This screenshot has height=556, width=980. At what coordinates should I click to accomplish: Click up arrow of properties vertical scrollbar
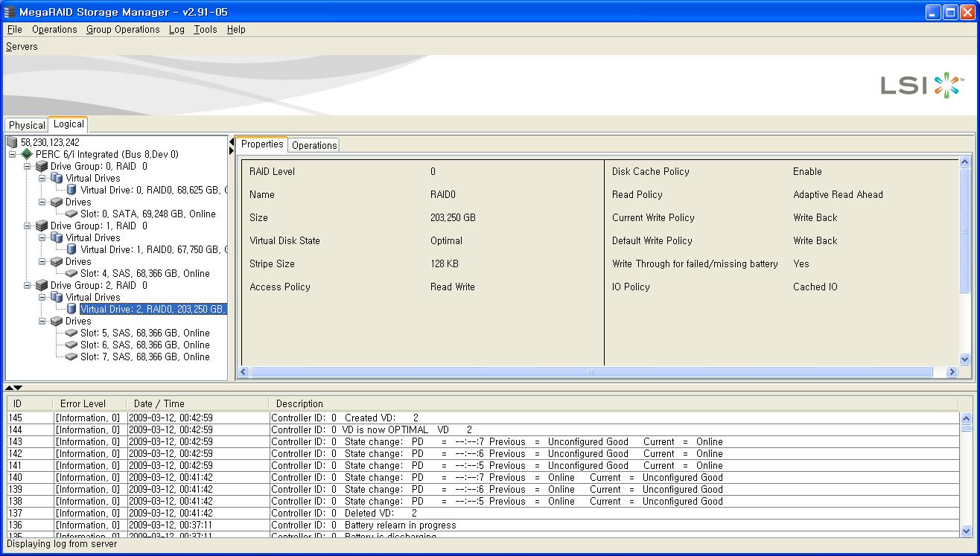pos(965,162)
